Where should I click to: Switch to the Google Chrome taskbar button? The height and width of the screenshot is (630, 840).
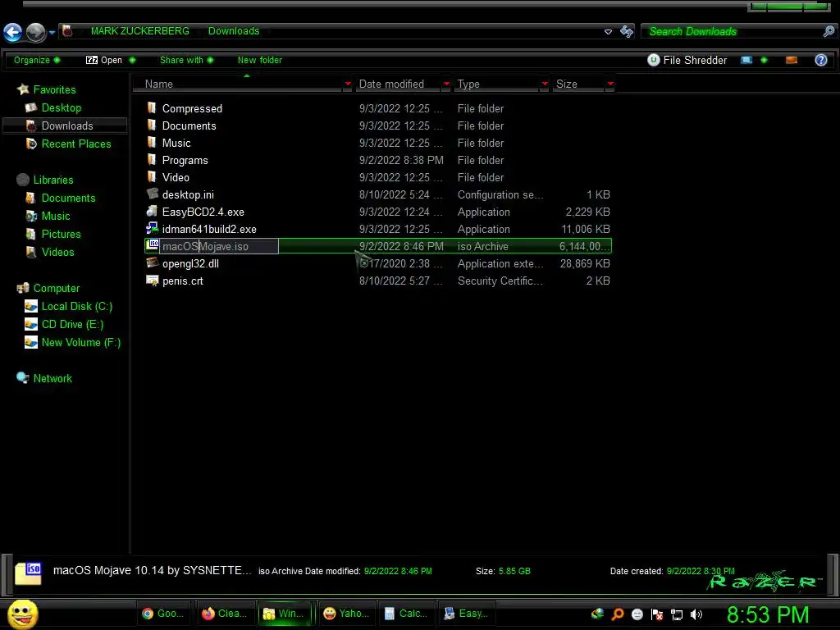164,614
